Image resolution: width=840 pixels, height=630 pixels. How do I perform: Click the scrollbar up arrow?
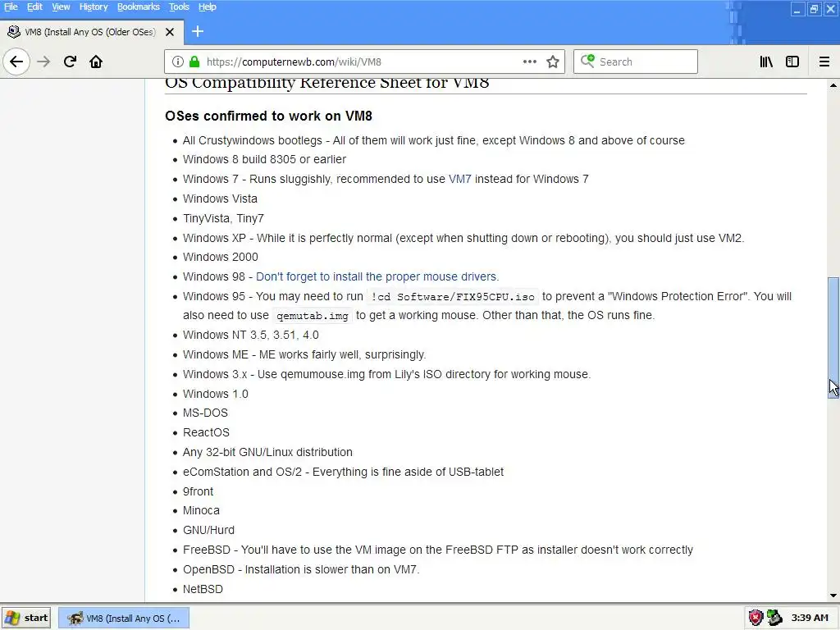[833, 85]
